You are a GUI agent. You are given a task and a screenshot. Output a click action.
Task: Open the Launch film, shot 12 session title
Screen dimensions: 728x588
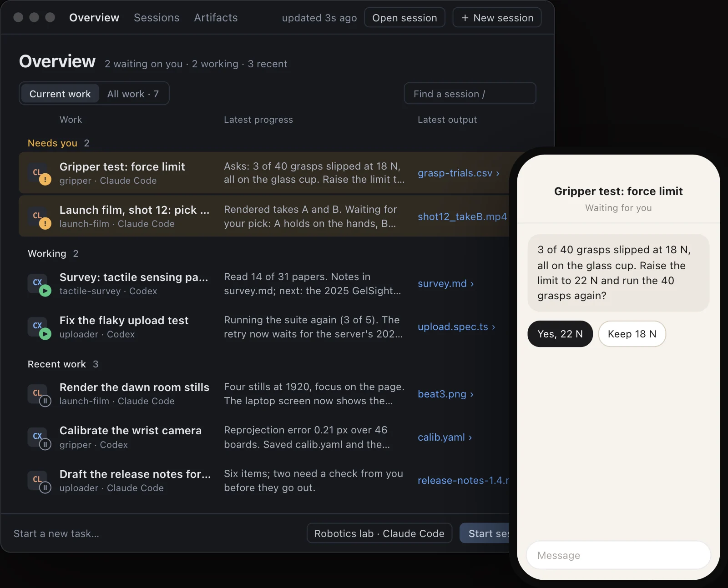[134, 210]
